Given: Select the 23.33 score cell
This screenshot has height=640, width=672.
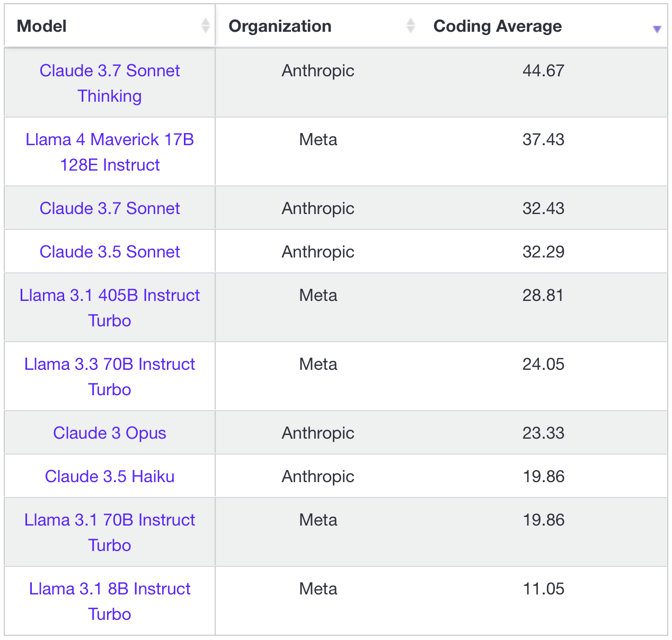Looking at the screenshot, I should pyautogui.click(x=543, y=433).
